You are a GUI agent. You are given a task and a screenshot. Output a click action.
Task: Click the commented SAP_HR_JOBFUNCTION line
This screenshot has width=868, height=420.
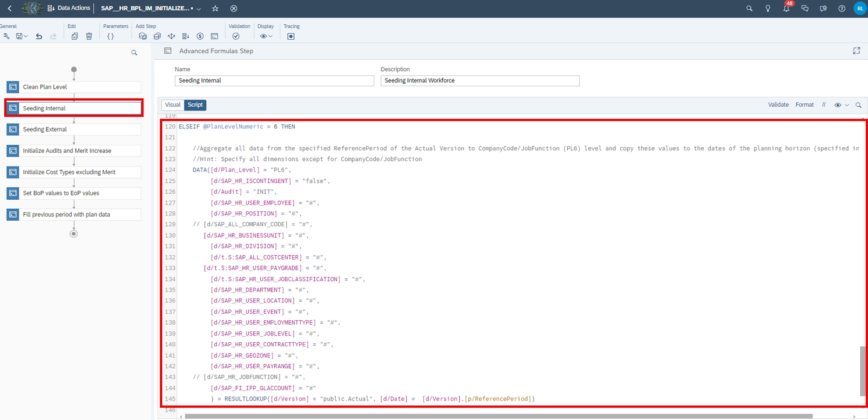pyautogui.click(x=249, y=377)
